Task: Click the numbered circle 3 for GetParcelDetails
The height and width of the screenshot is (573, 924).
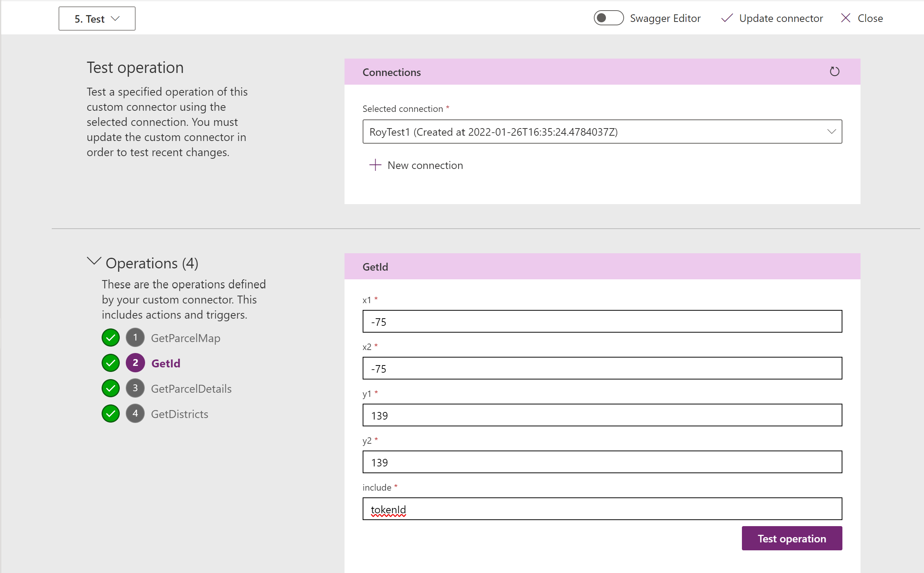Action: coord(135,388)
